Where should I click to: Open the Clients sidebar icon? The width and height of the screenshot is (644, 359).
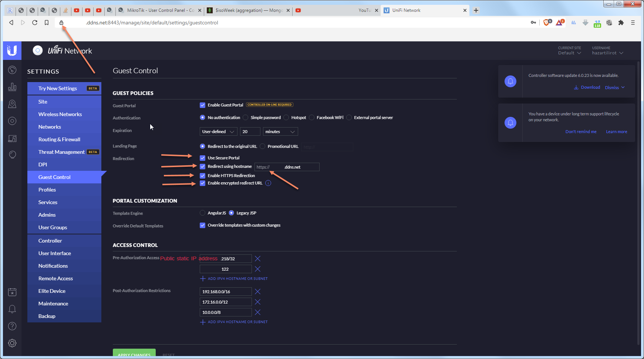pyautogui.click(x=12, y=139)
